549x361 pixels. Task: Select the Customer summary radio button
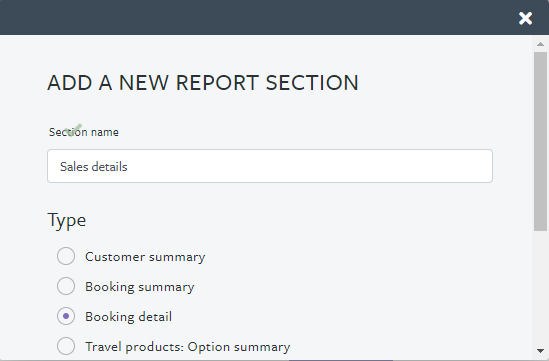coord(66,256)
